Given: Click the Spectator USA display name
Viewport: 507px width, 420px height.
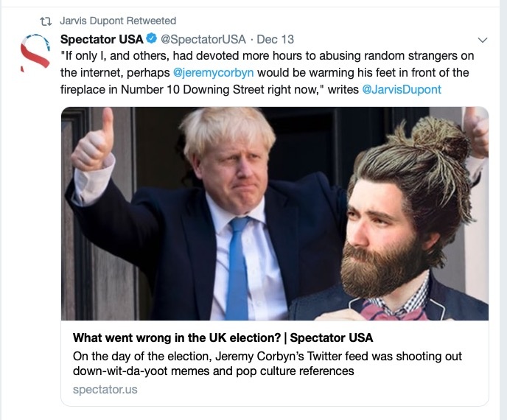Looking at the screenshot, I should (102, 39).
